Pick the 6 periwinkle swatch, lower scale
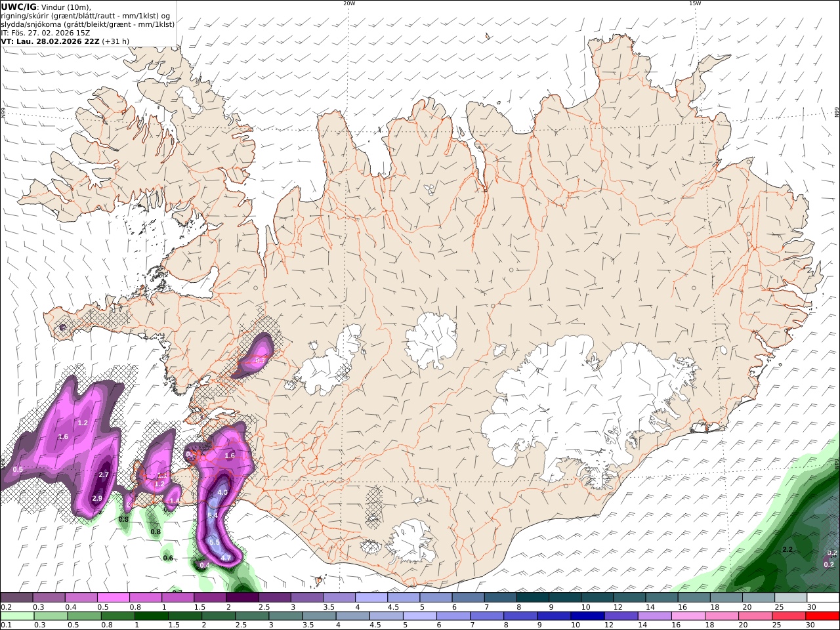Viewport: 840px width, 630px height. coord(453,616)
